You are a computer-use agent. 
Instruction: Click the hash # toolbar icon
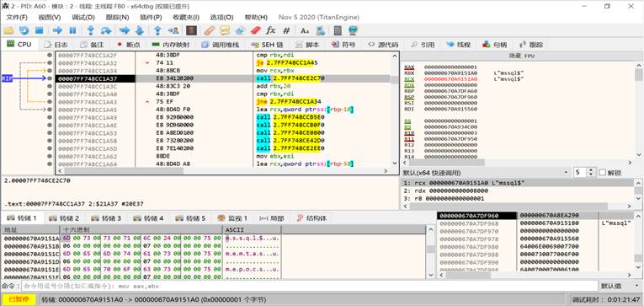[287, 30]
